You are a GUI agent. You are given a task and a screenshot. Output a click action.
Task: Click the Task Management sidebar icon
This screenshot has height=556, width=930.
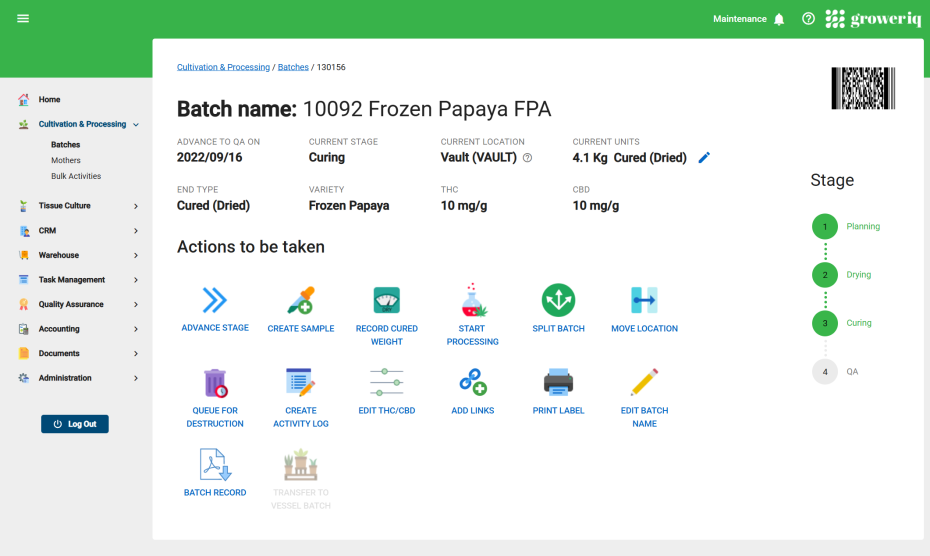[24, 279]
